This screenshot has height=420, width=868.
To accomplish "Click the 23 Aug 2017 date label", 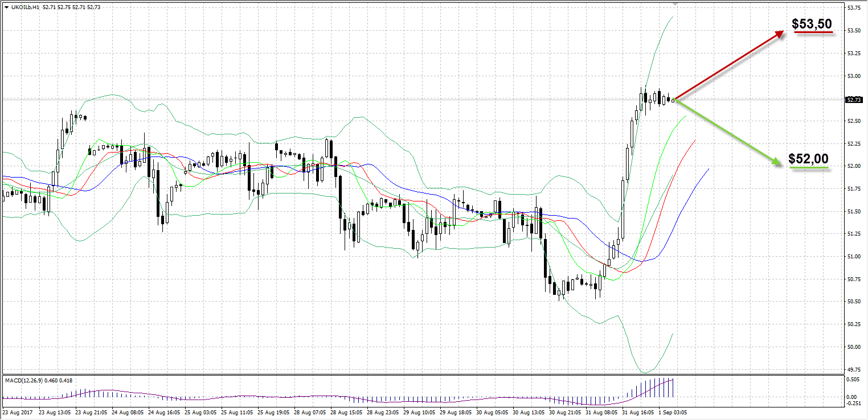I will point(17,411).
